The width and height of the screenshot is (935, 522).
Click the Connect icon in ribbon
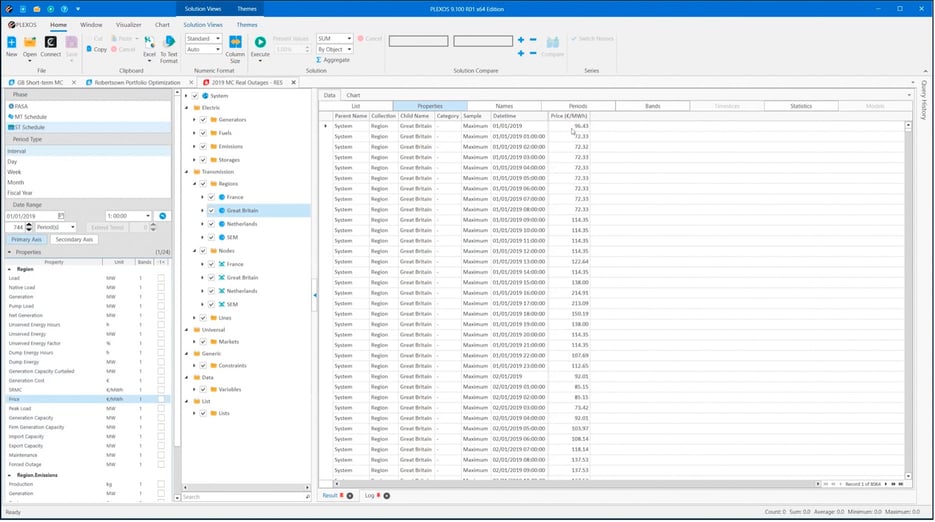coord(50,43)
